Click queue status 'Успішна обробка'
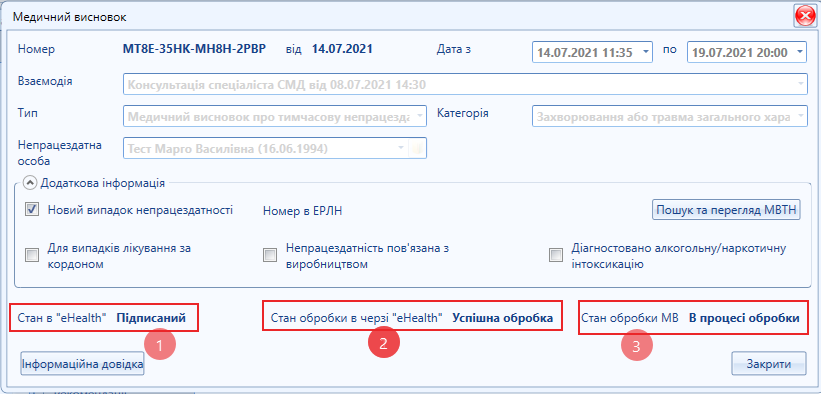This screenshot has height=394, width=821. click(503, 318)
